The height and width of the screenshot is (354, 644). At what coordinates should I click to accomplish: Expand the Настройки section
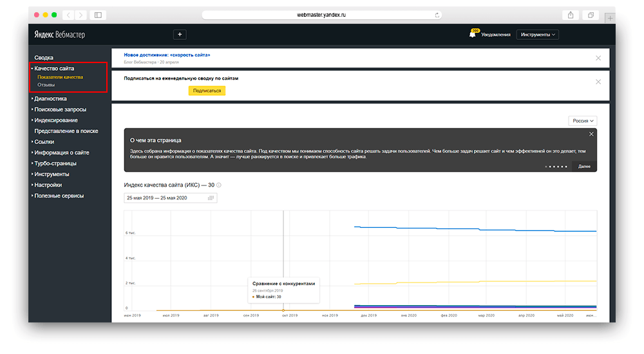pos(48,185)
